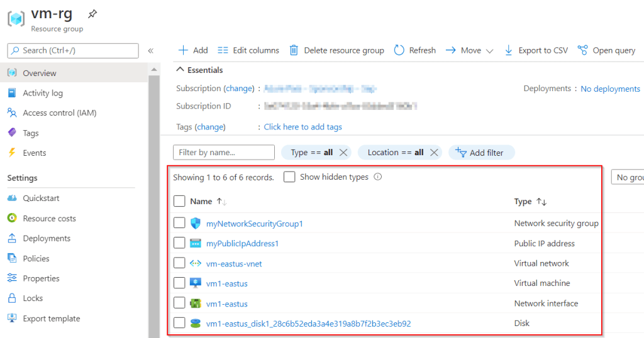
Task: Click the Delete resource group trash icon
Action: [294, 50]
